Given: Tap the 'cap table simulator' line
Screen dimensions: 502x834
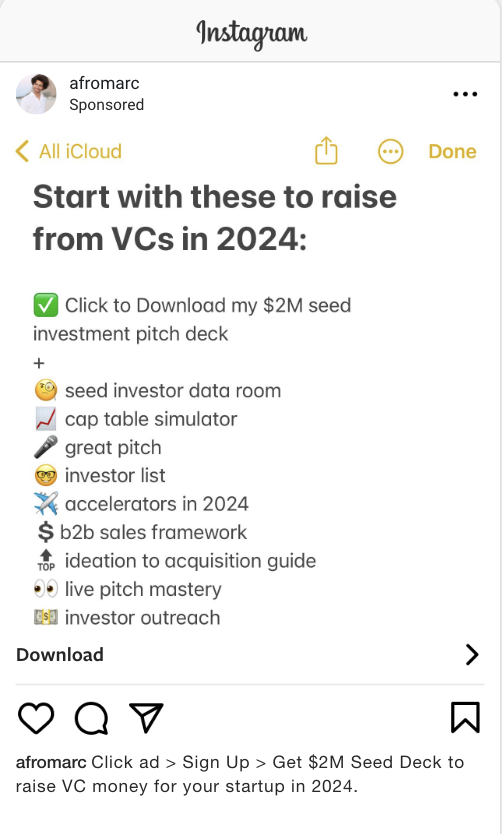Looking at the screenshot, I should coord(136,419).
